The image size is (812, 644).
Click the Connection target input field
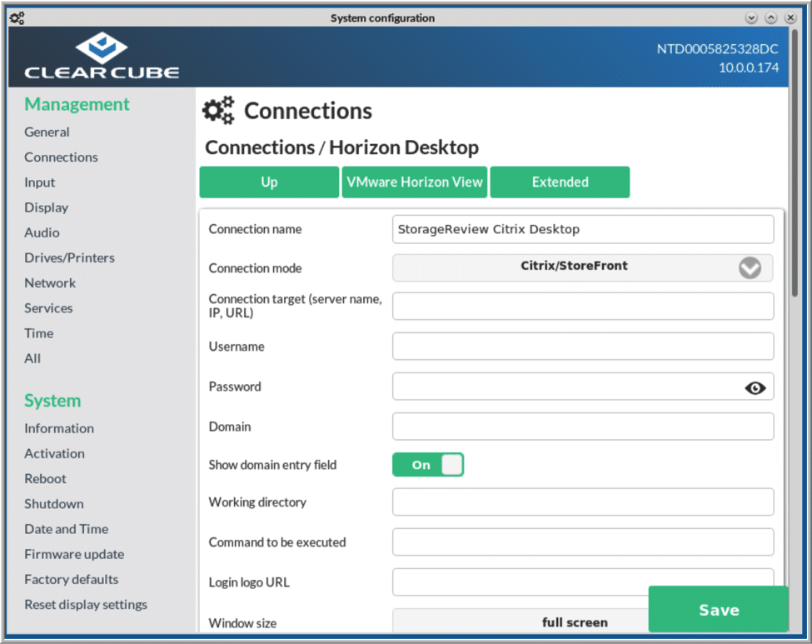(583, 306)
